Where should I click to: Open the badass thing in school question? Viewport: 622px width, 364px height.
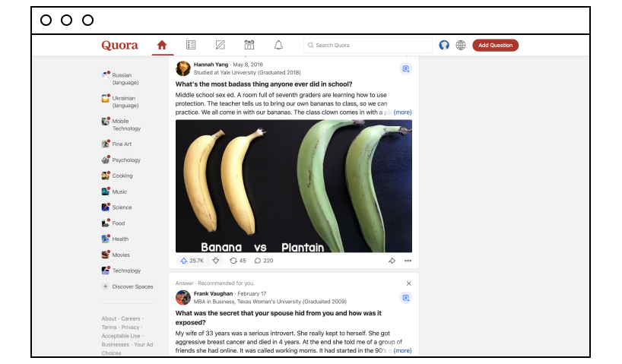click(264, 84)
